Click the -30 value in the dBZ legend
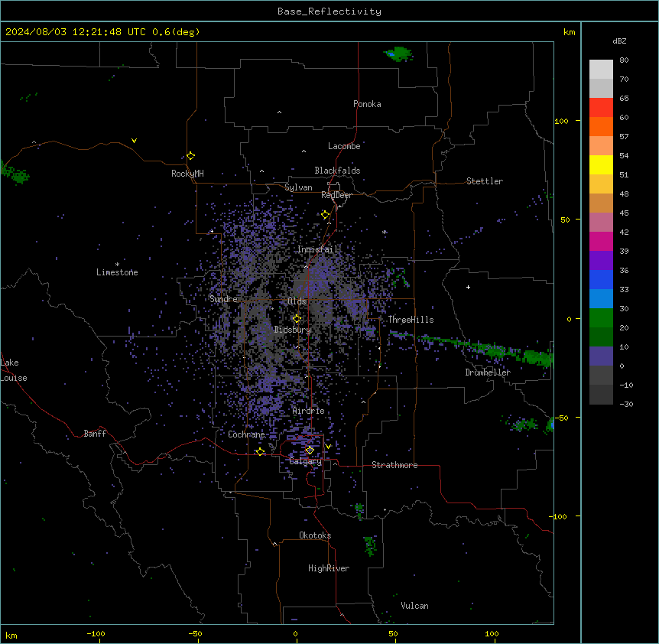Image resolution: width=659 pixels, height=644 pixels. [x=626, y=404]
